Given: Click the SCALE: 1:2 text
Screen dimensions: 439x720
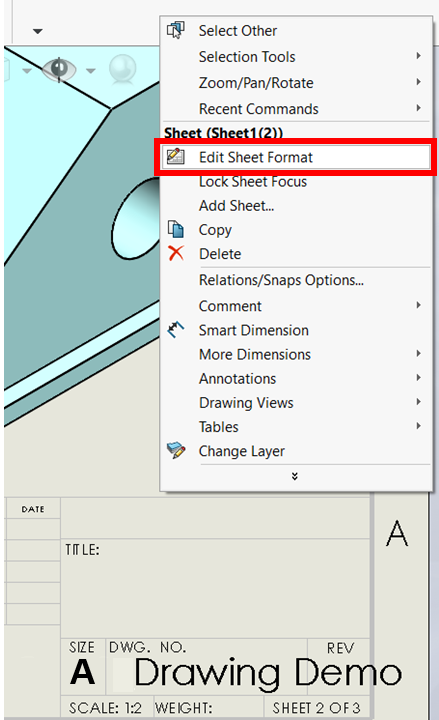Looking at the screenshot, I should 105,708.
